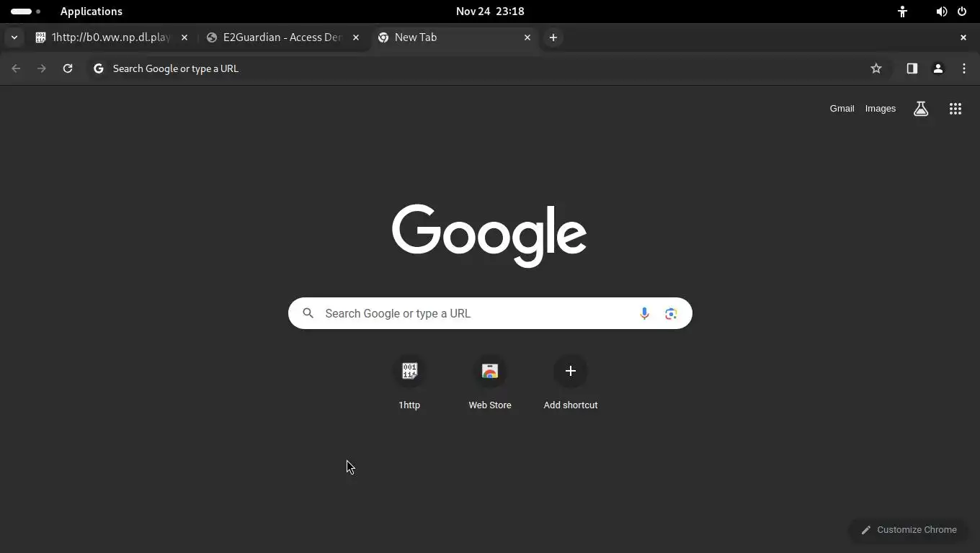Image resolution: width=980 pixels, height=553 pixels.
Task: Open the Chrome profile icon
Action: pos(938,68)
